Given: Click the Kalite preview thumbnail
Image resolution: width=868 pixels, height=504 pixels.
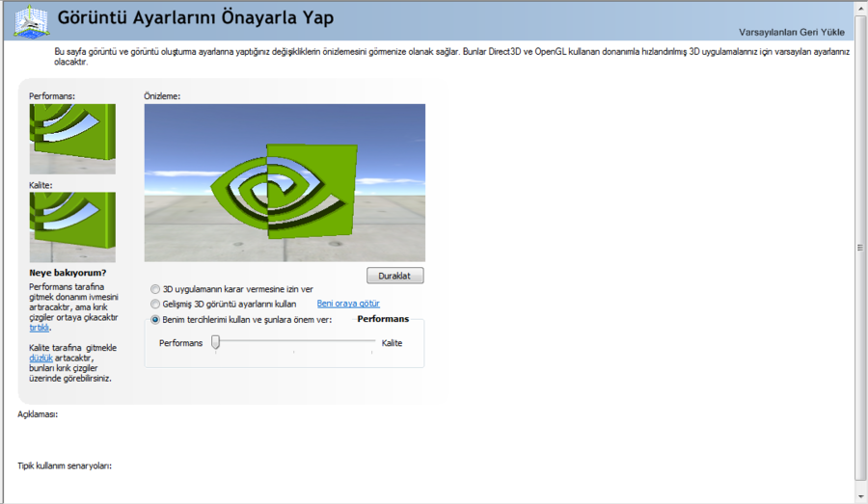Looking at the screenshot, I should coord(72,227).
